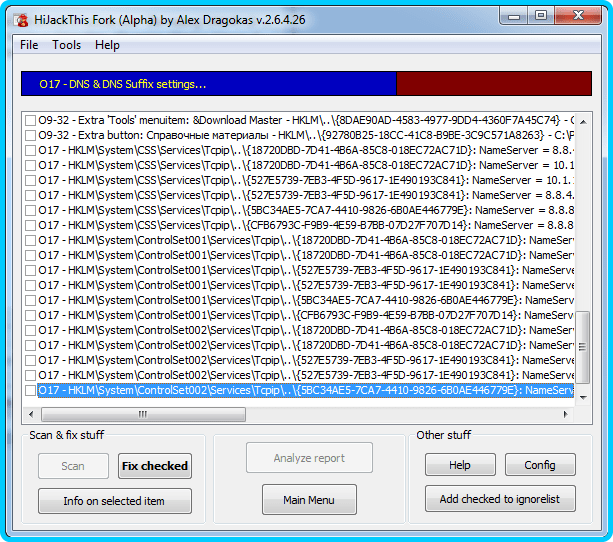Check the highlighted ControlSet002 5BC34AE5 entry

tap(30, 390)
